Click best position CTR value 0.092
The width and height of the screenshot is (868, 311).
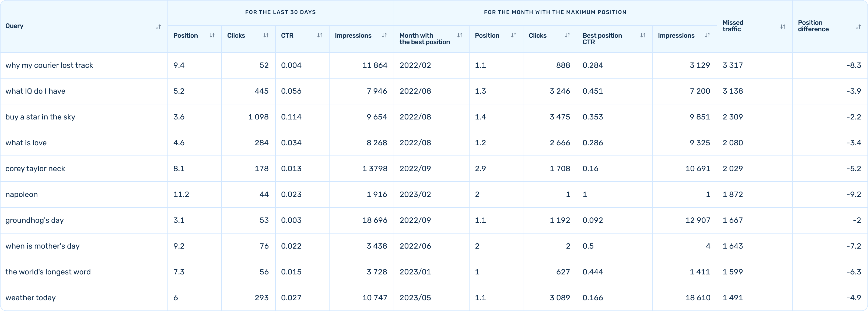click(593, 220)
